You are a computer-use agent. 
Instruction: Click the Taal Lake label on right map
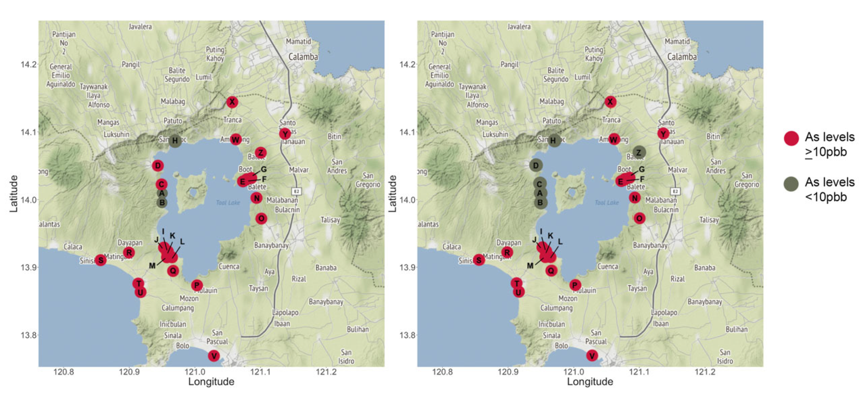click(x=607, y=203)
